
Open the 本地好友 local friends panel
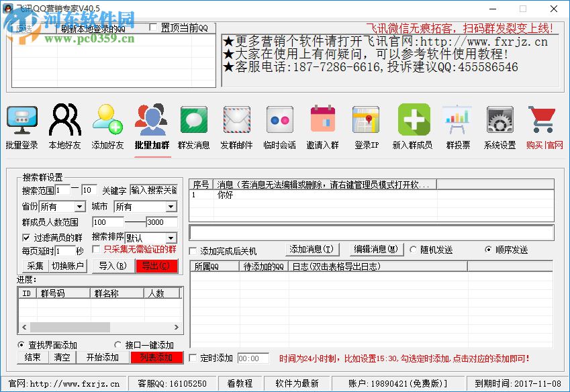[x=64, y=128]
